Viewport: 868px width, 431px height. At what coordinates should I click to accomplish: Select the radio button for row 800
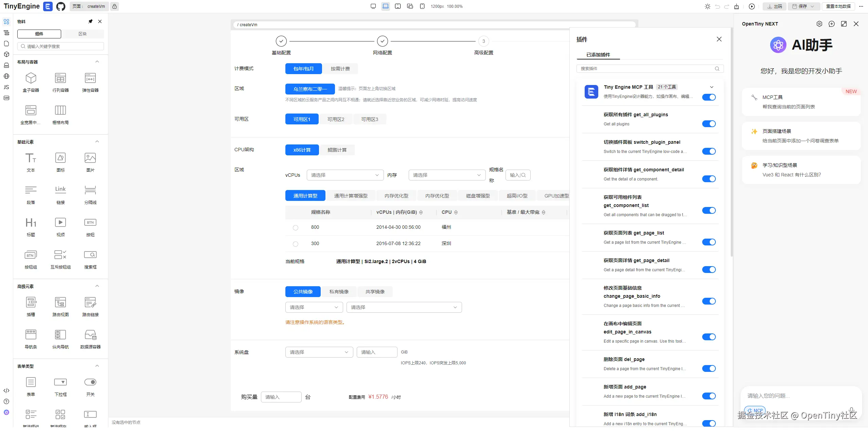pos(296,228)
